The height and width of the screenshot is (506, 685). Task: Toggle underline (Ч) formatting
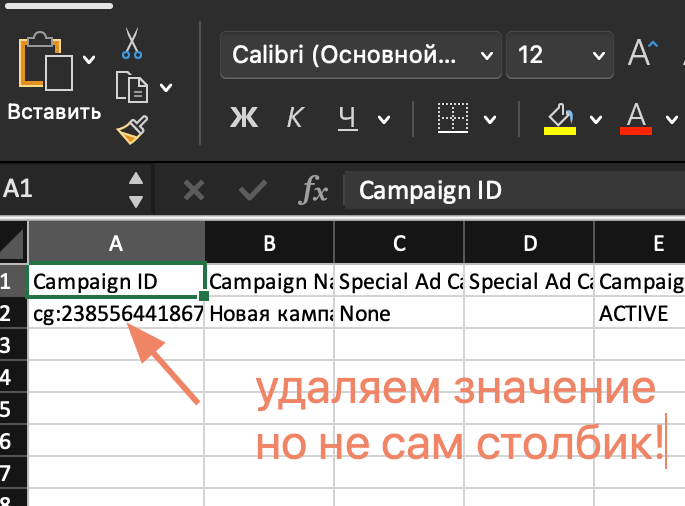point(348,118)
